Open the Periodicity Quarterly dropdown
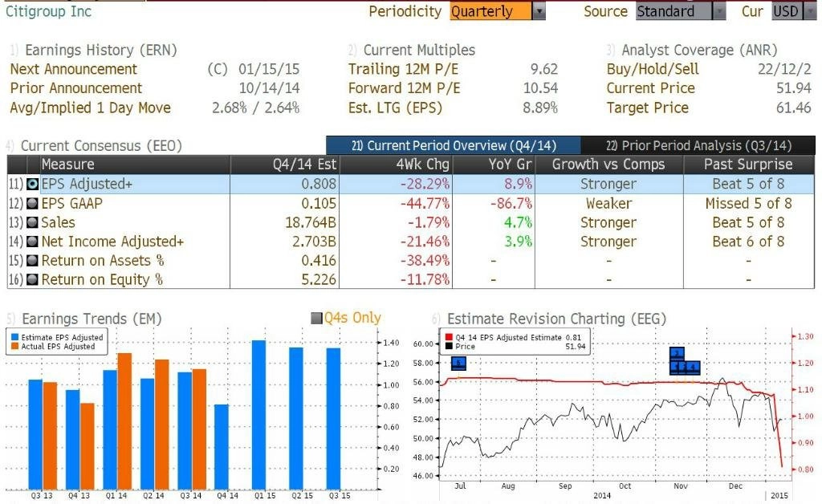Image resolution: width=822 pixels, height=504 pixels. 498,11
